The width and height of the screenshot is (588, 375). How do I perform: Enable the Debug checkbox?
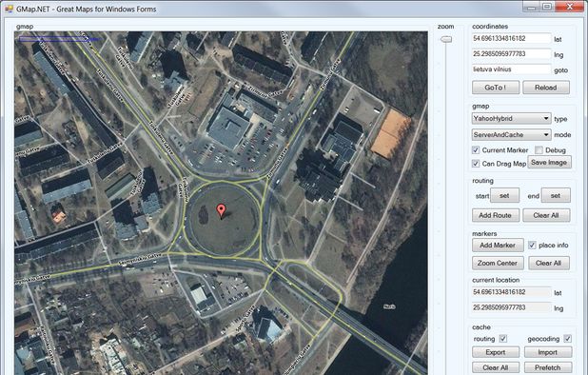coord(539,150)
